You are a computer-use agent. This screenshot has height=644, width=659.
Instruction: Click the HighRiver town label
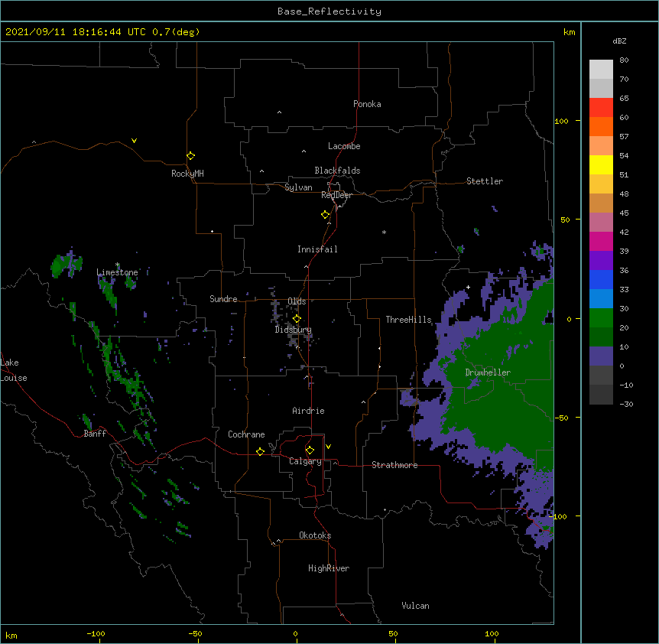[x=329, y=568]
